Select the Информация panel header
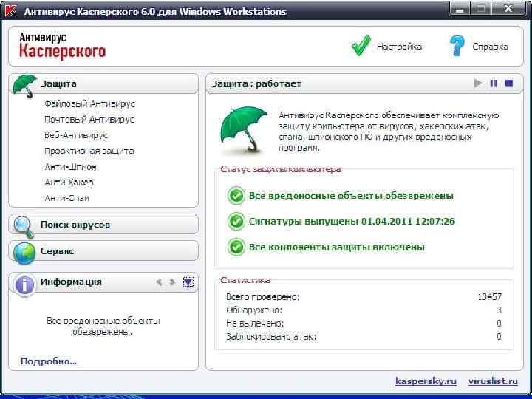Screen dimensions: 532x399 pyautogui.click(x=103, y=282)
